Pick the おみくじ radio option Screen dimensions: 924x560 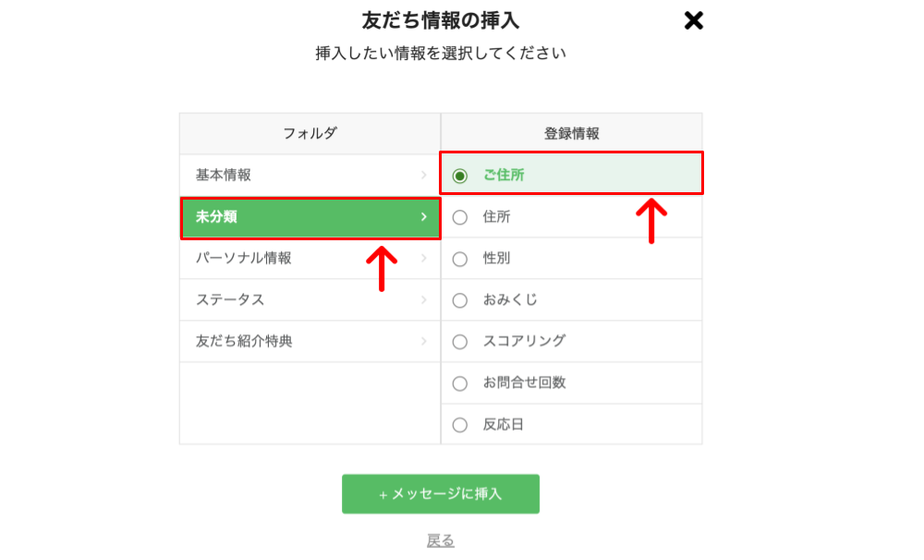click(459, 300)
